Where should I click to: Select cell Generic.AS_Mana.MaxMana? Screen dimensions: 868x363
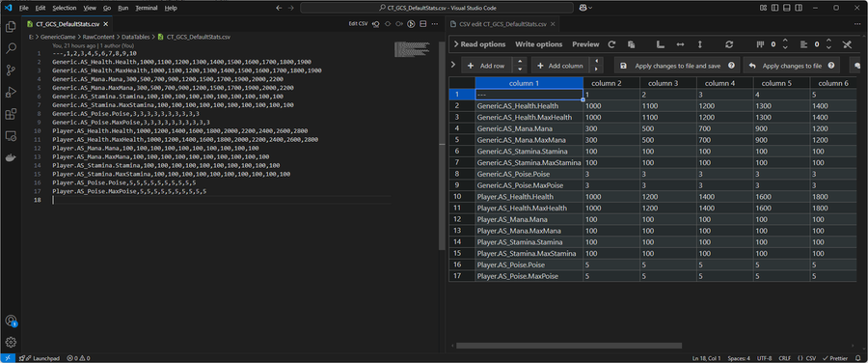(x=529, y=140)
